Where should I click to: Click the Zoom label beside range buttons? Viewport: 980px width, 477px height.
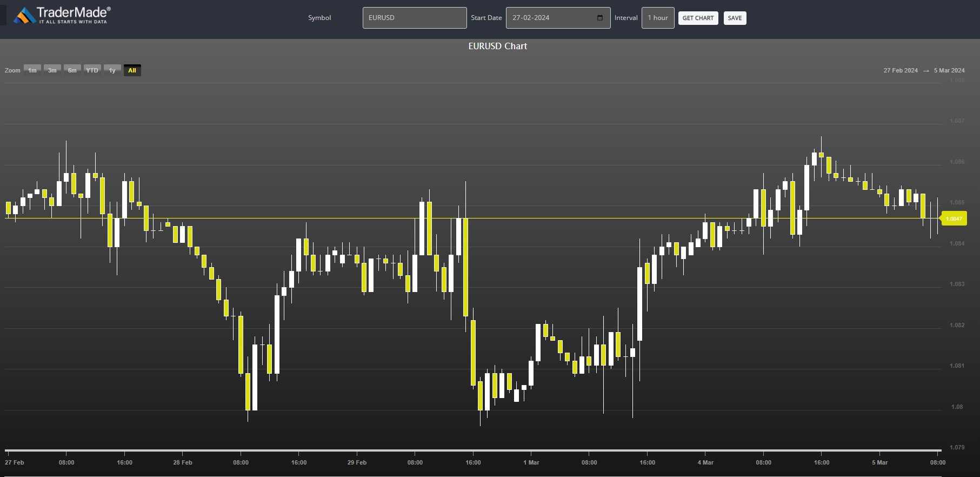pyautogui.click(x=12, y=70)
